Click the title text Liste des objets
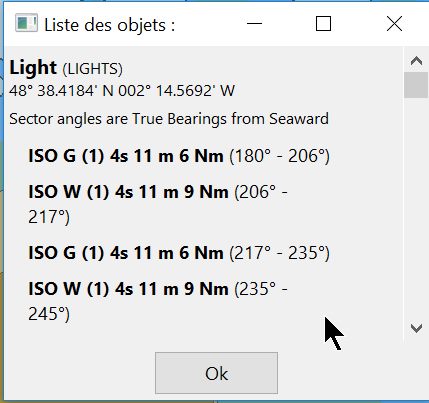429x403 pixels. [110, 25]
